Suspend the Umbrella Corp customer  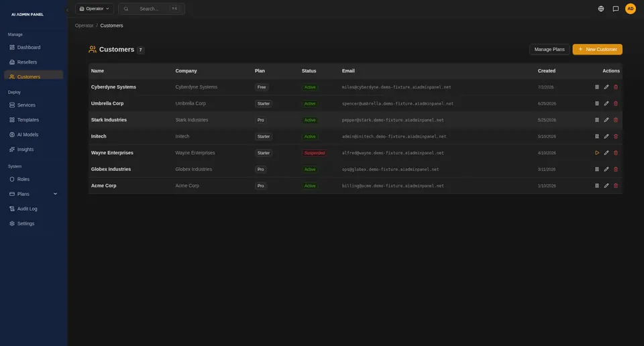[597, 103]
